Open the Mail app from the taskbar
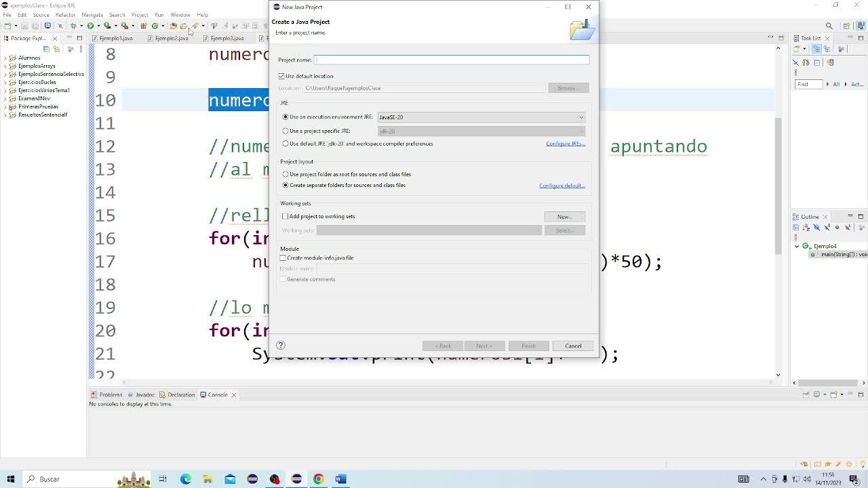This screenshot has height=488, width=868. coord(230,479)
